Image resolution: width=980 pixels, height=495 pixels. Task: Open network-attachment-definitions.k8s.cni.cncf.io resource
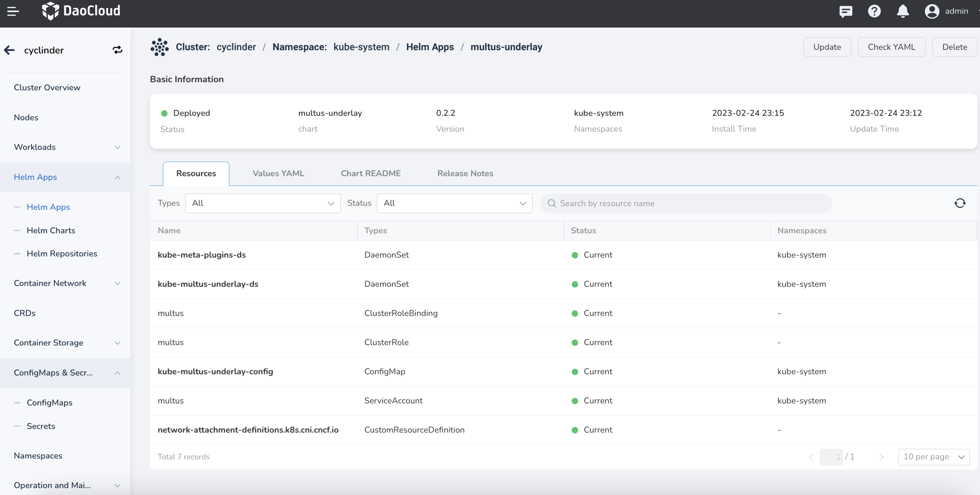[x=248, y=430]
